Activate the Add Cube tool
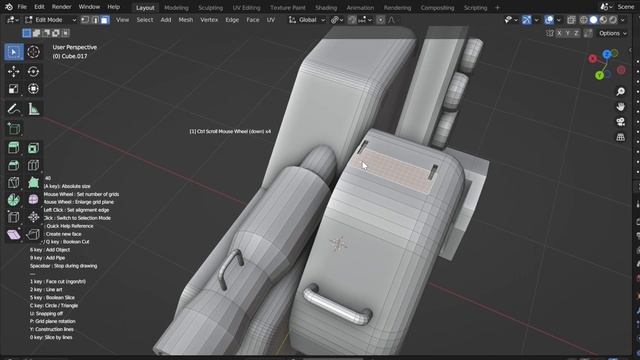This screenshot has width=640, height=360. (13, 129)
